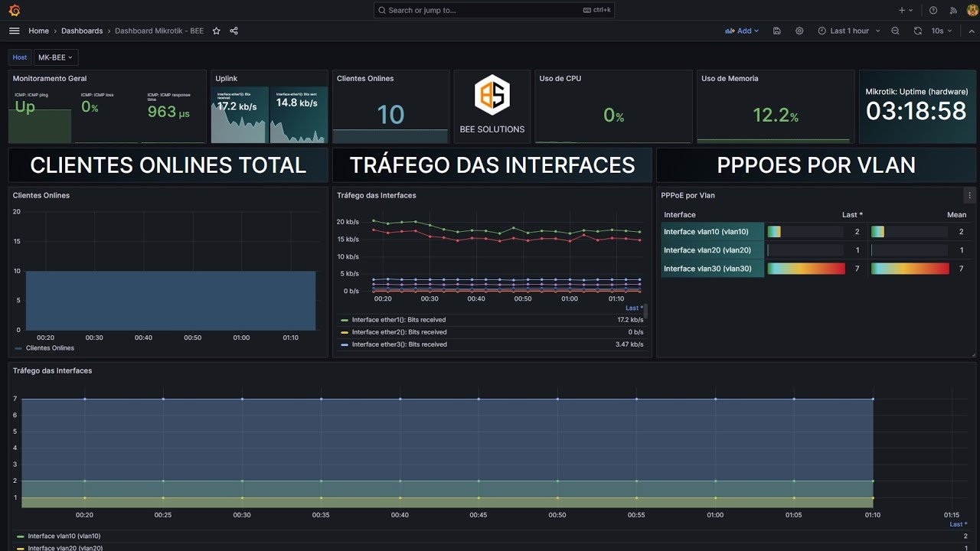Click the 10 clients online value
This screenshot has height=551, width=980.
390,115
